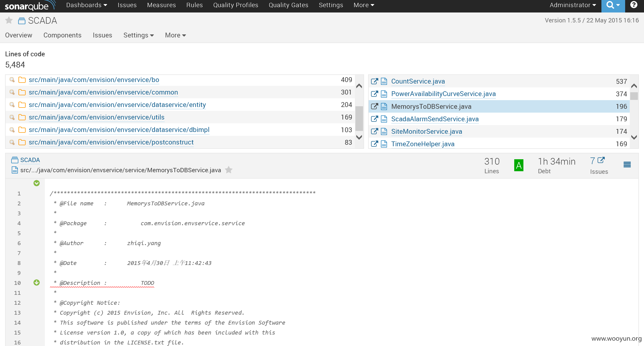This screenshot has width=644, height=346.
Task: Drill into envservice/utils folder magnifier icon
Action: [12, 117]
